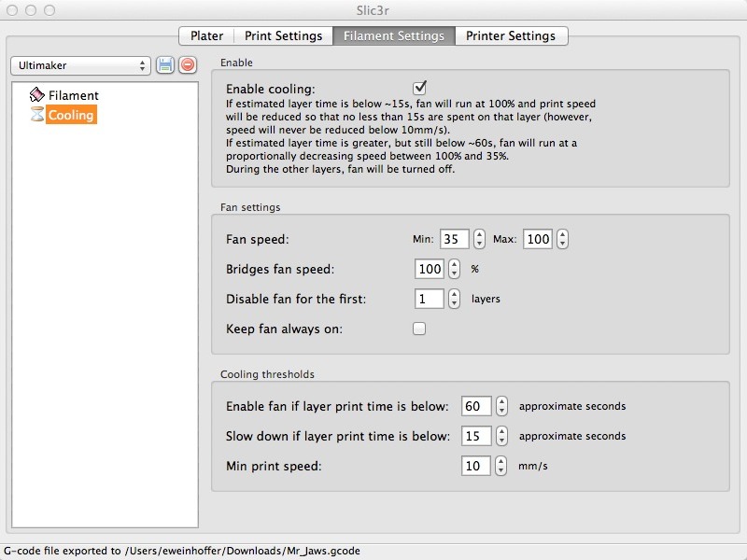Select the Filament page in the tree

[74, 95]
